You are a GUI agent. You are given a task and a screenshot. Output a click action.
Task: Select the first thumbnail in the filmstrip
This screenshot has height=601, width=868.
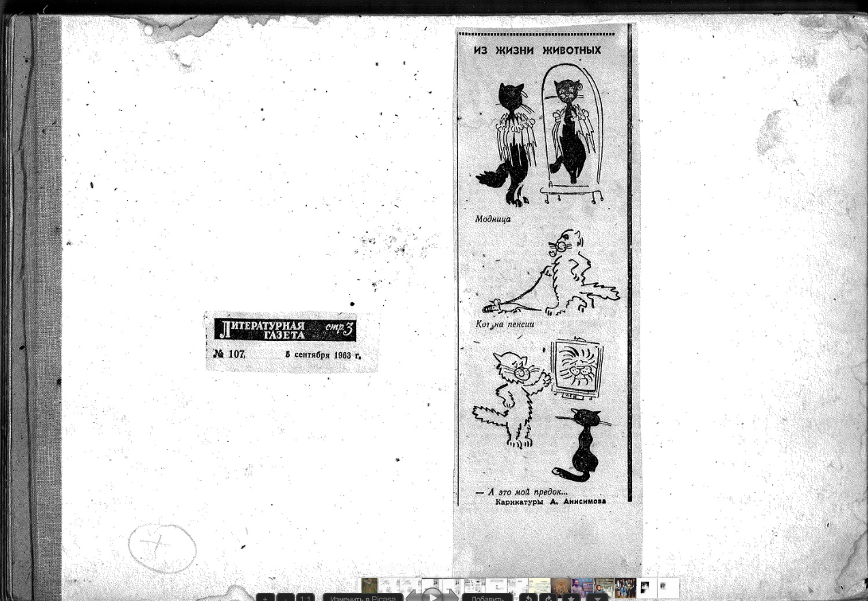click(369, 586)
